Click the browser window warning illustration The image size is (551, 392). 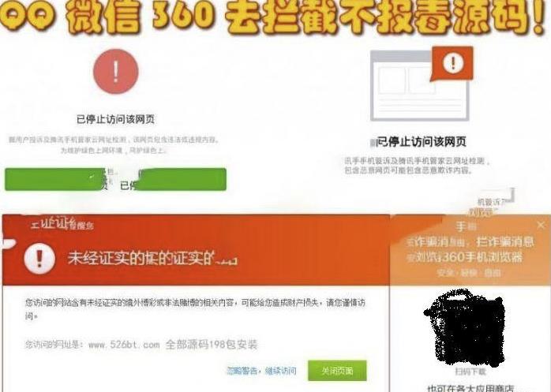pyautogui.click(x=422, y=84)
